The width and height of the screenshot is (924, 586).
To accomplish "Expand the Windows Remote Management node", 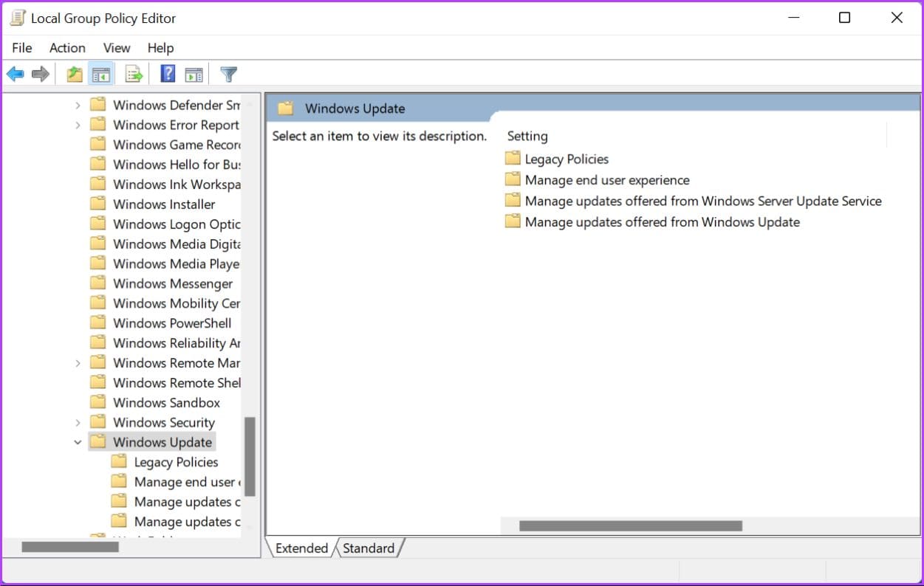I will coord(78,363).
